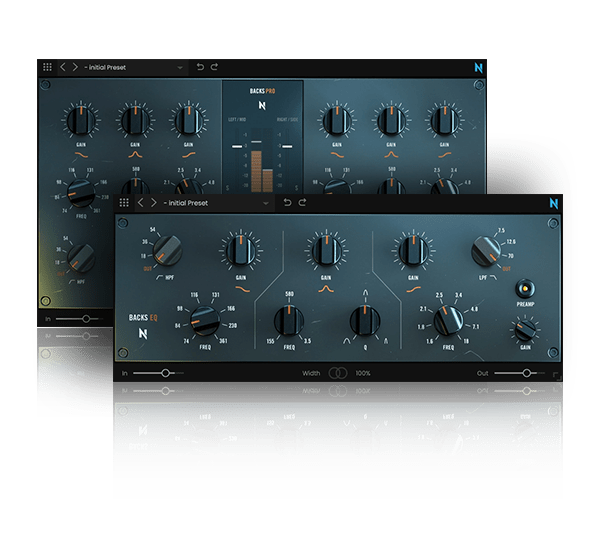Image resolution: width=600 pixels, height=543 pixels.
Task: Click the wide Q shape icon left of Q knob
Action: [346, 341]
